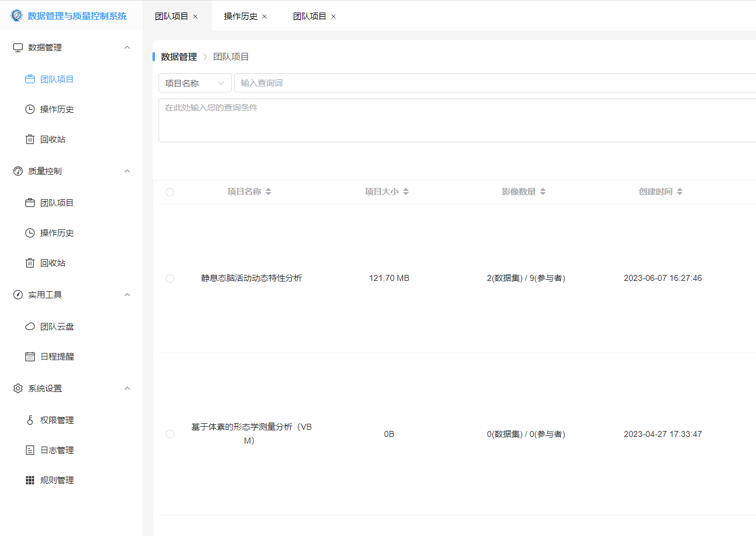Click the trash icon under 质量控制 回收站
This screenshot has height=536, width=756.
tap(30, 263)
